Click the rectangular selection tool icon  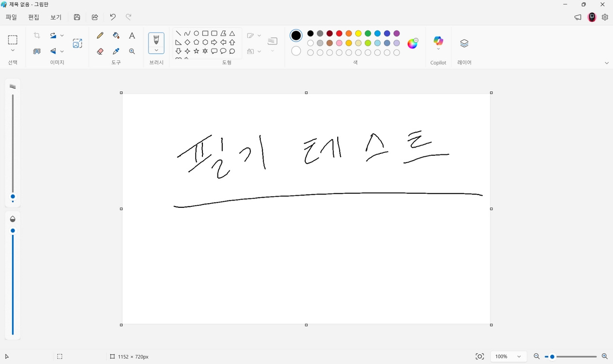[x=13, y=40]
